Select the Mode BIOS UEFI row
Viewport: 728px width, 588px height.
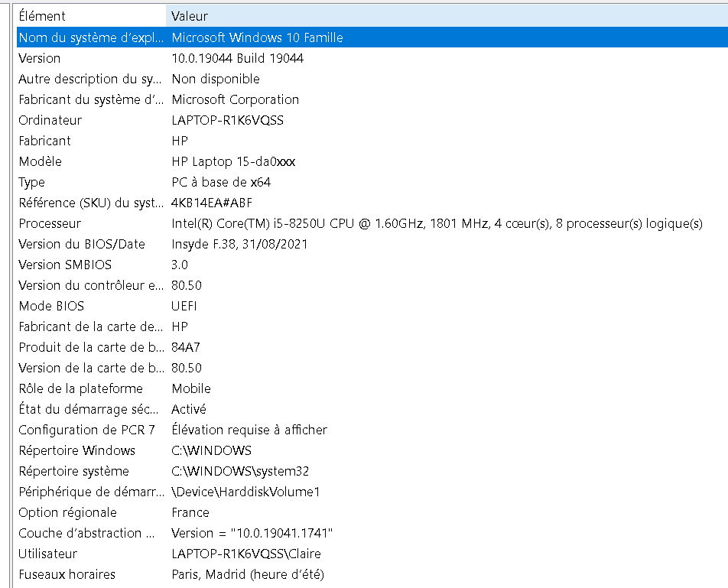click(372, 306)
